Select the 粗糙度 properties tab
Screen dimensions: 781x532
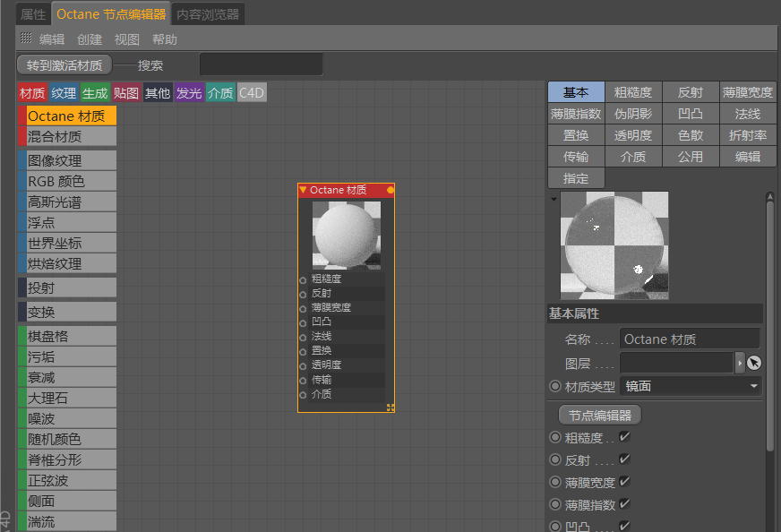[633, 92]
